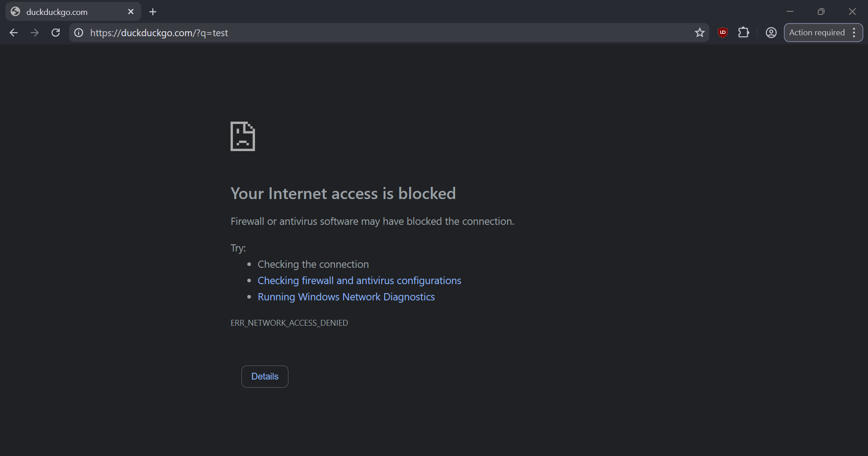868x456 pixels.
Task: Close the duckduckgo.com tab
Action: 131,12
